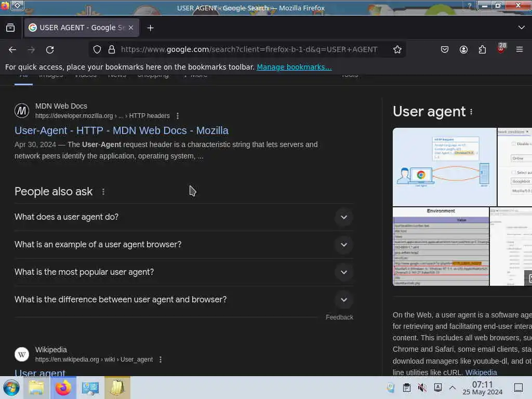Open the Environment table thumbnail image
The image size is (532, 399).
[441, 247]
